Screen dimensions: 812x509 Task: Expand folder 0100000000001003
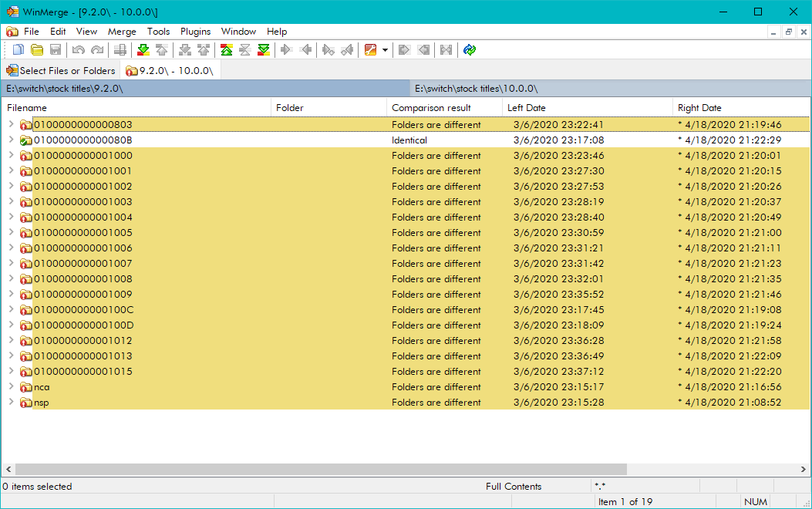[11, 201]
